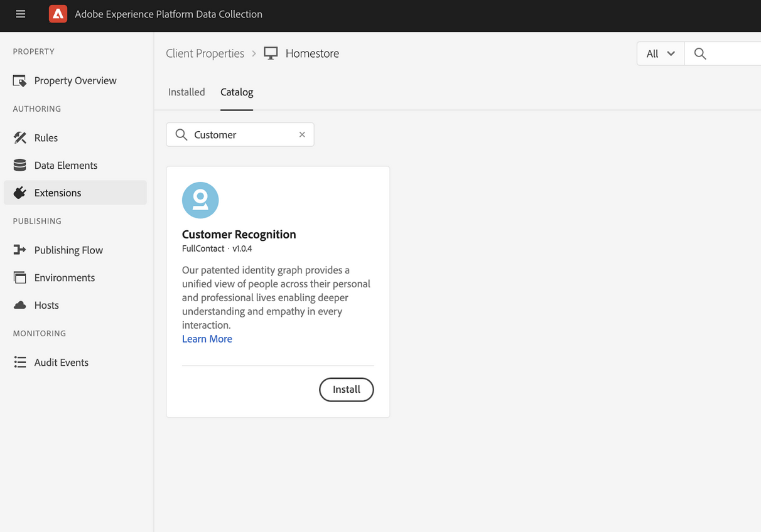761x532 pixels.
Task: Open the Hosts page
Action: click(x=75, y=305)
